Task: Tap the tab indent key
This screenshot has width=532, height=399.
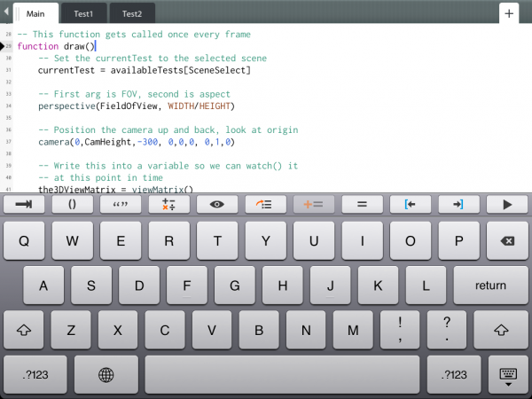Action: pyautogui.click(x=24, y=204)
